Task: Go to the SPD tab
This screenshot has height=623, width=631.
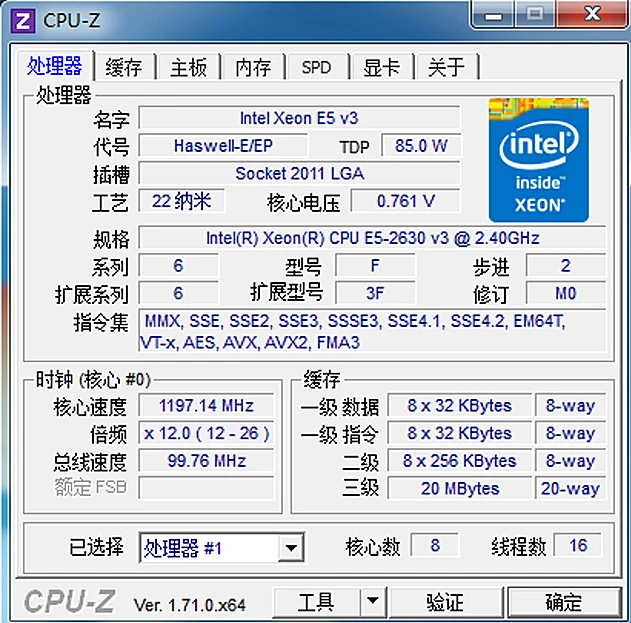Action: [x=317, y=66]
